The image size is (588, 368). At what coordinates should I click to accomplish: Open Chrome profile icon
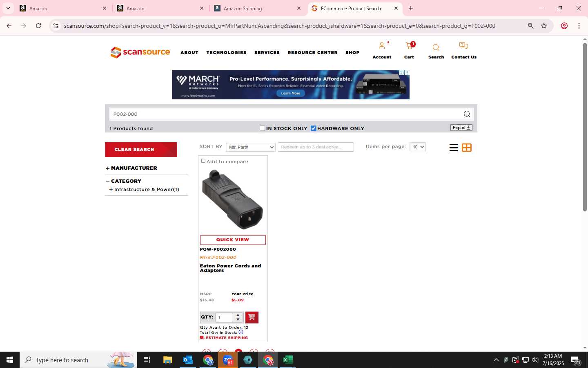pyautogui.click(x=564, y=26)
